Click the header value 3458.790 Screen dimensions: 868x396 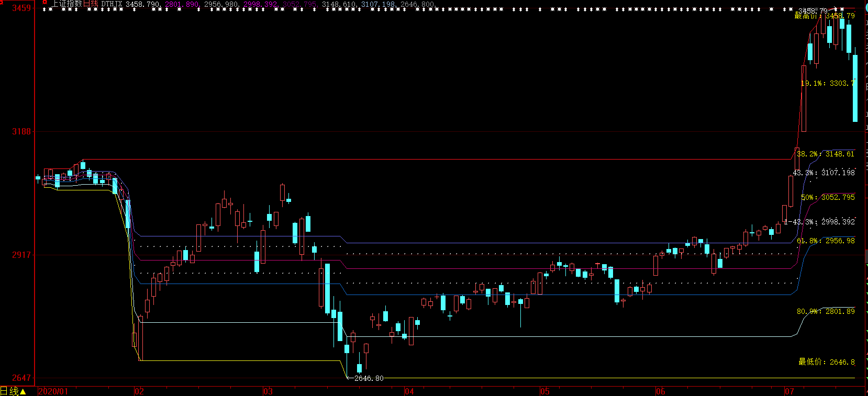[x=143, y=4]
